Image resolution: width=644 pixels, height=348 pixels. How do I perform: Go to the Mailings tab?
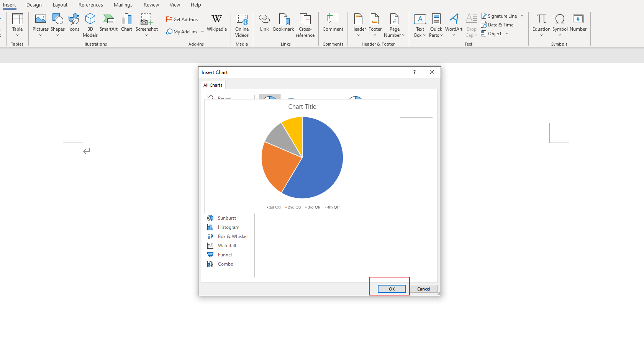[123, 5]
